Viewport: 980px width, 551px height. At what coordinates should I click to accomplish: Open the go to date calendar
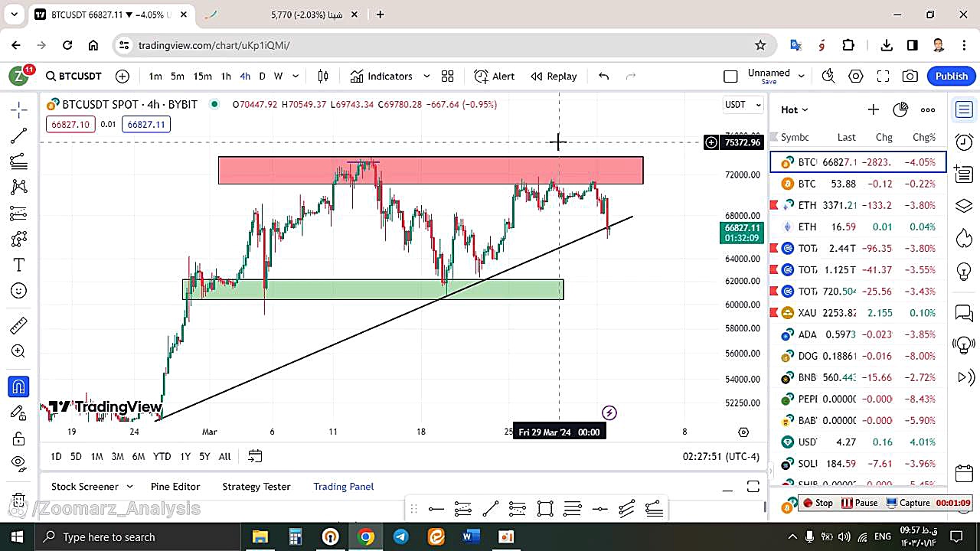255,456
